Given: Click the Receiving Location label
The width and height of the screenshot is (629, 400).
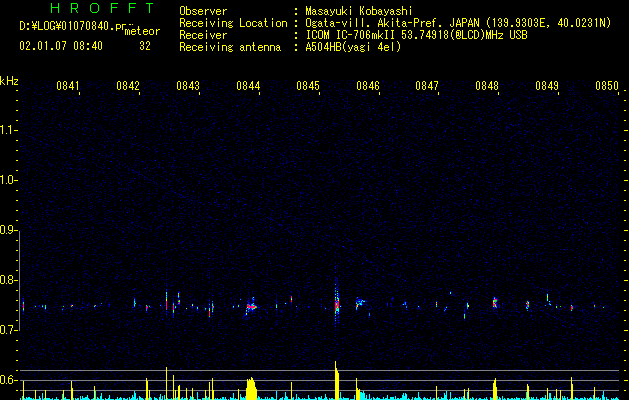Looking at the screenshot, I should click(x=233, y=23).
